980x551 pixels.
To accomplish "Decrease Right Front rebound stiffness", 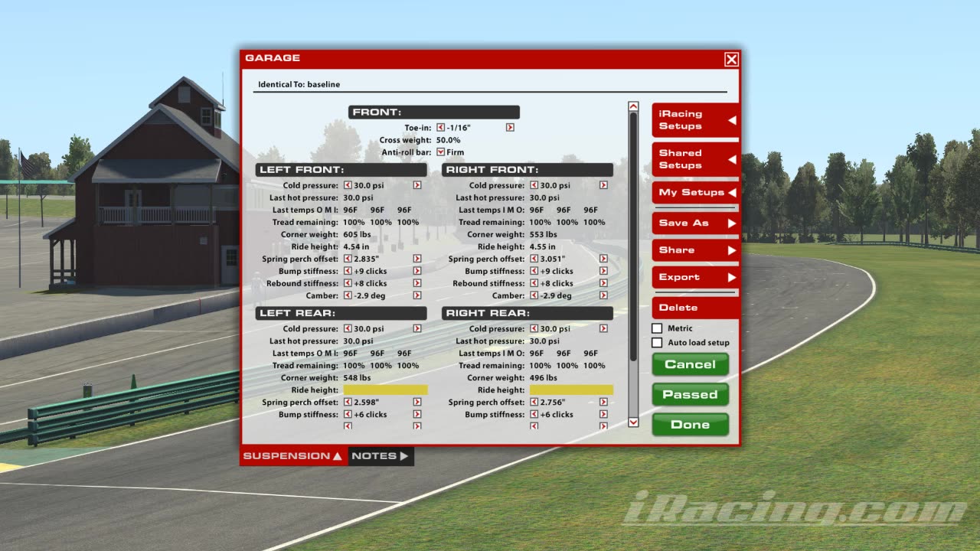I will (534, 283).
